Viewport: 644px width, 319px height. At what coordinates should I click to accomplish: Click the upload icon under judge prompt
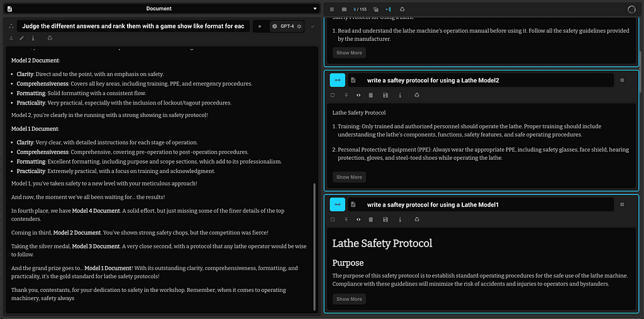pos(11,38)
